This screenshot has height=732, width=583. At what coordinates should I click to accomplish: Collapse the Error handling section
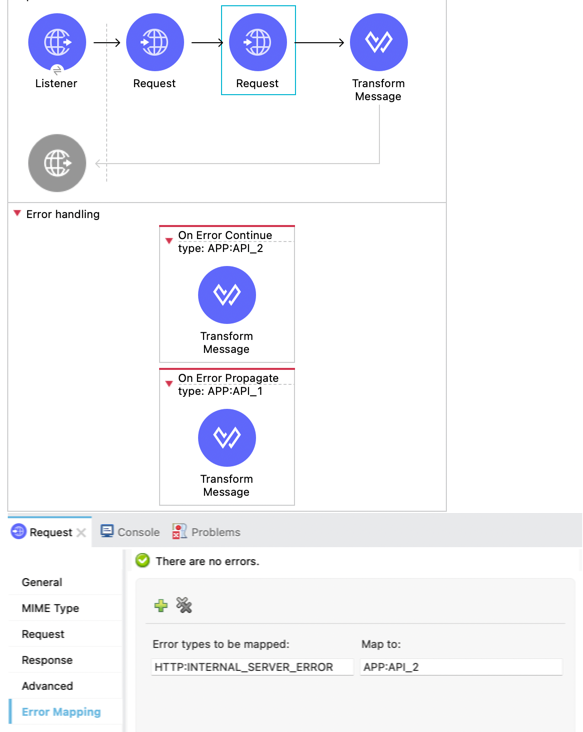(17, 213)
